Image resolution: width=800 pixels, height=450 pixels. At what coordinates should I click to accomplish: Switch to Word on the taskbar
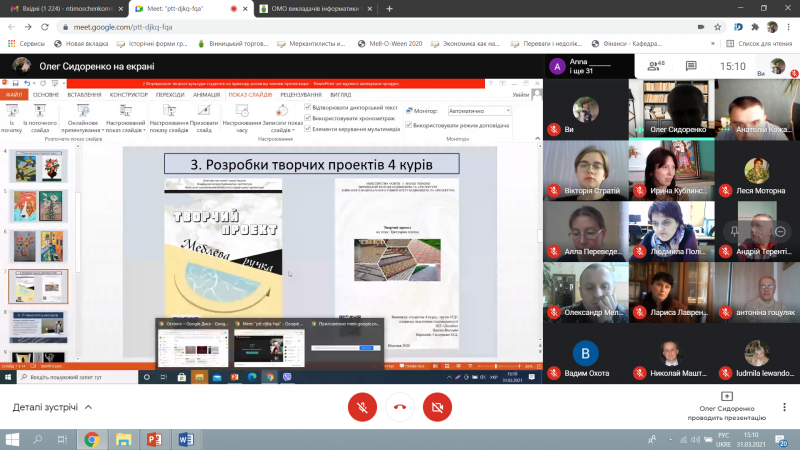[x=186, y=439]
